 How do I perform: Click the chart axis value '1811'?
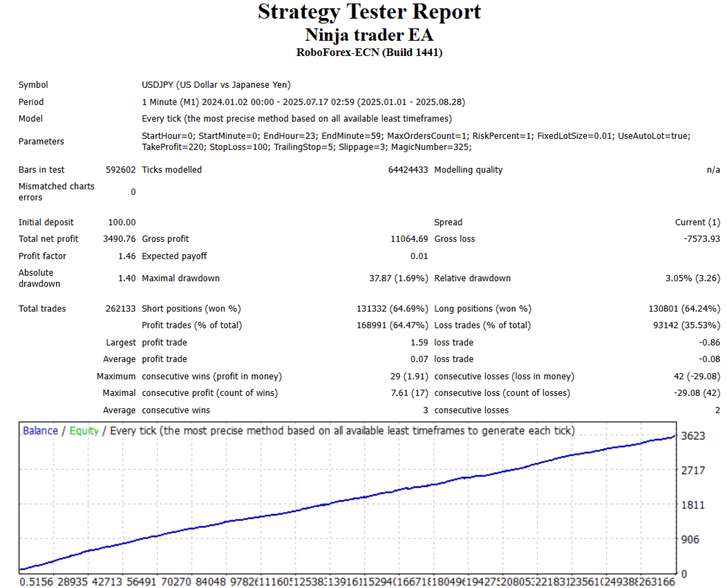click(692, 505)
